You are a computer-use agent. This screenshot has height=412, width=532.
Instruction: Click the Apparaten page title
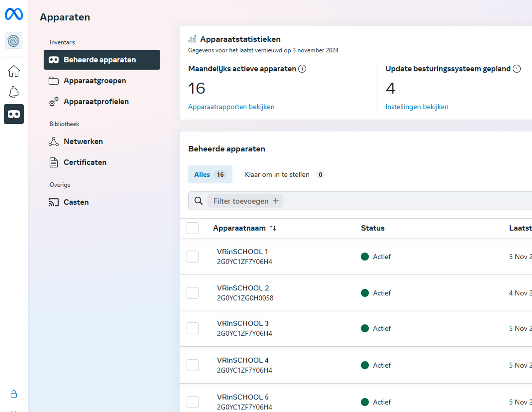coord(65,17)
